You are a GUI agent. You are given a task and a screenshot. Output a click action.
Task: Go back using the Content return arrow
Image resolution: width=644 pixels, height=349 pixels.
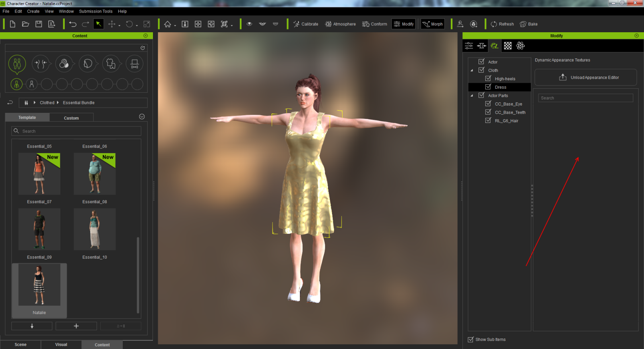tap(10, 102)
